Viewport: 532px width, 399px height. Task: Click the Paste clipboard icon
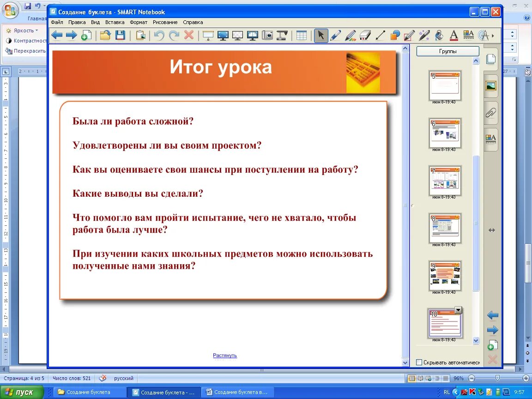[x=140, y=35]
